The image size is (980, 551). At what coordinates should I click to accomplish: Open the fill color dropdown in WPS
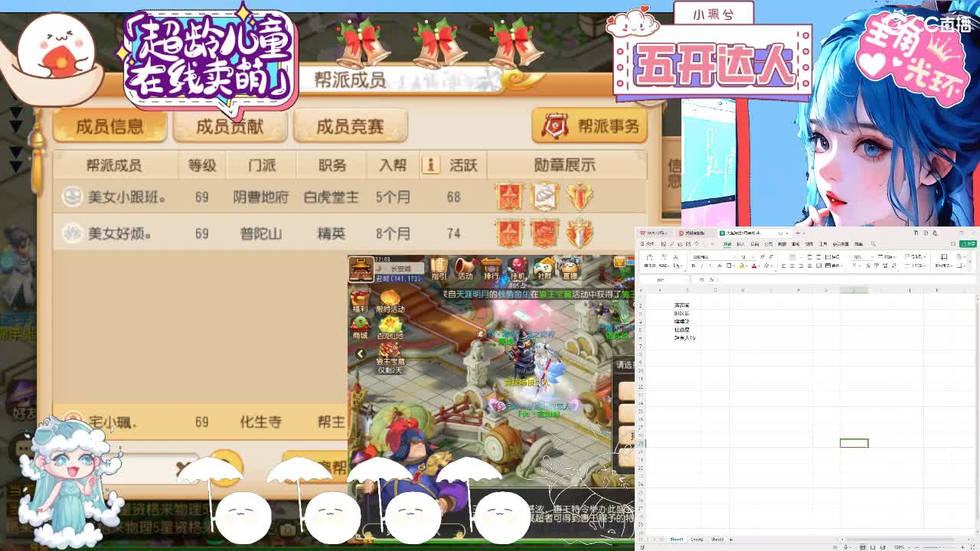[748, 266]
